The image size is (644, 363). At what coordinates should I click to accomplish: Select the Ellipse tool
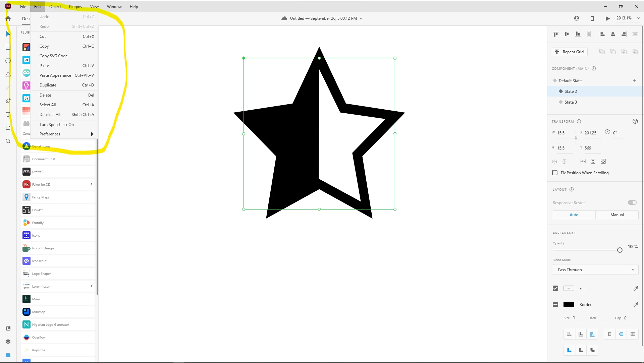pyautogui.click(x=8, y=61)
